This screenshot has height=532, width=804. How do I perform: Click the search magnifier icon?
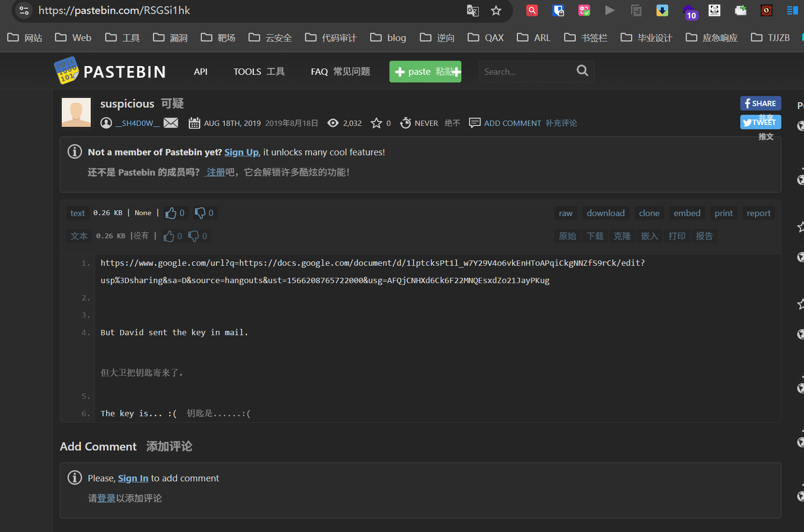(582, 71)
